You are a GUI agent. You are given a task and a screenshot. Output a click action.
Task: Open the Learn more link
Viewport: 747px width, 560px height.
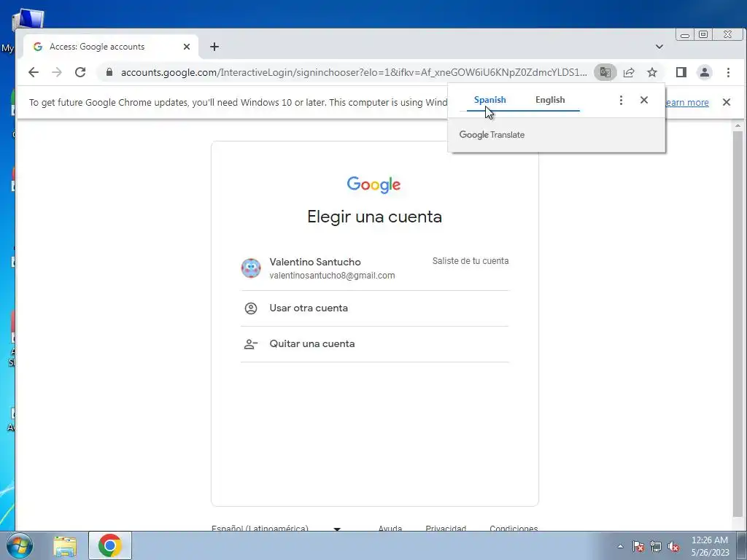686,102
